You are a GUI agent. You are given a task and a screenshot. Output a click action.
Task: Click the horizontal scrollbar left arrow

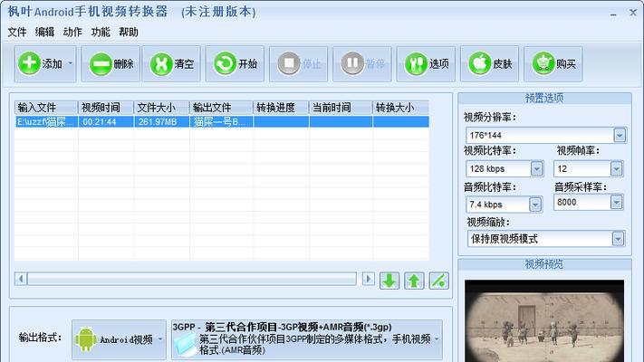(x=21, y=279)
